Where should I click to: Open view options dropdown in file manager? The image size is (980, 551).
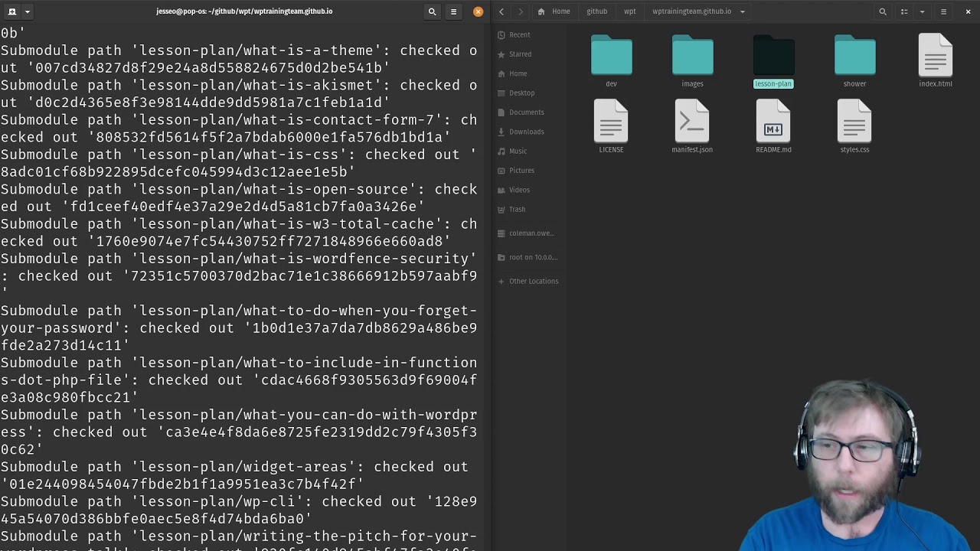922,11
